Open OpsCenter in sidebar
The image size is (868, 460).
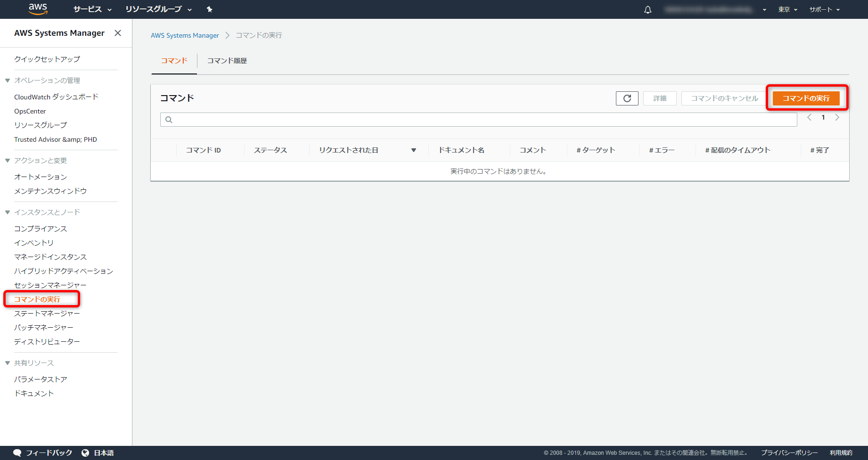[30, 111]
